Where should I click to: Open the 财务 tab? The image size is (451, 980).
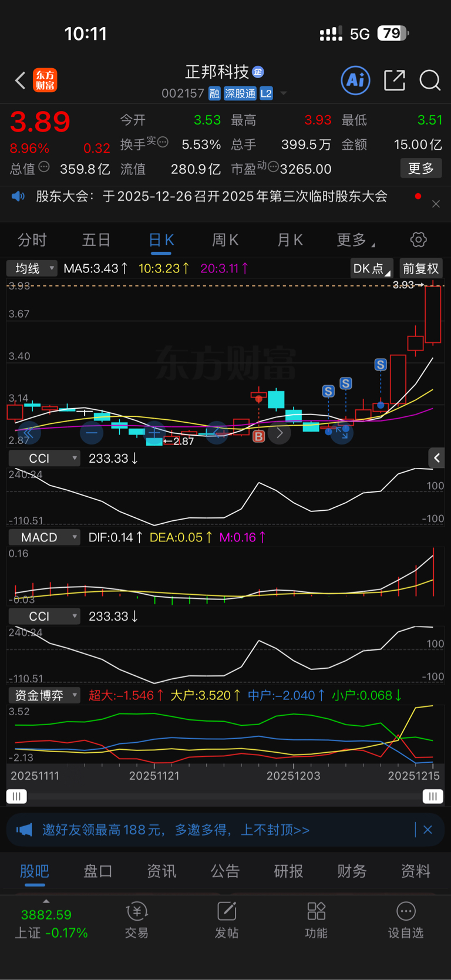[352, 871]
